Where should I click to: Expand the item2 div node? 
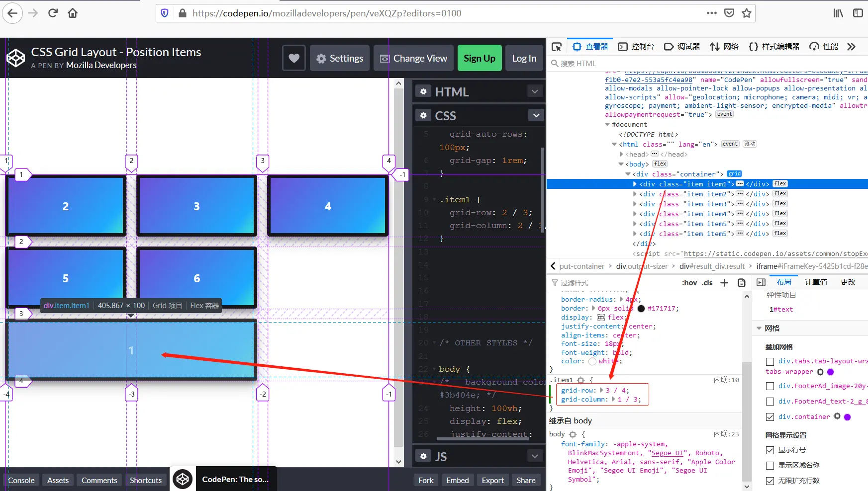click(635, 194)
